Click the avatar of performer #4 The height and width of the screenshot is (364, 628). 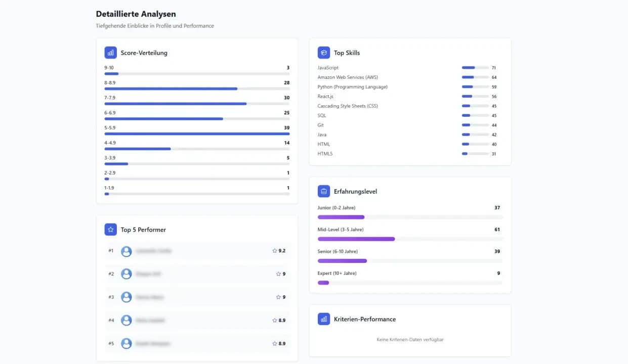[x=127, y=321]
